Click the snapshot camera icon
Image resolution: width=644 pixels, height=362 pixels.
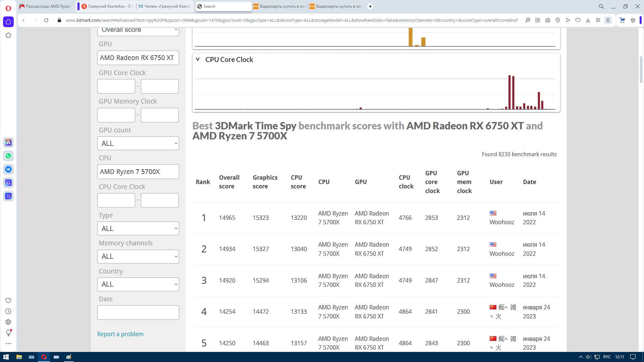point(548,20)
